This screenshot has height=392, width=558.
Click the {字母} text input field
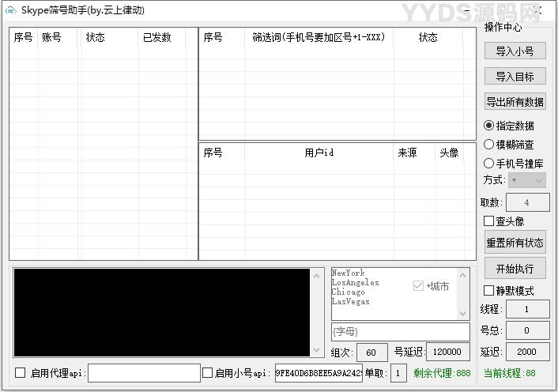pyautogui.click(x=400, y=332)
